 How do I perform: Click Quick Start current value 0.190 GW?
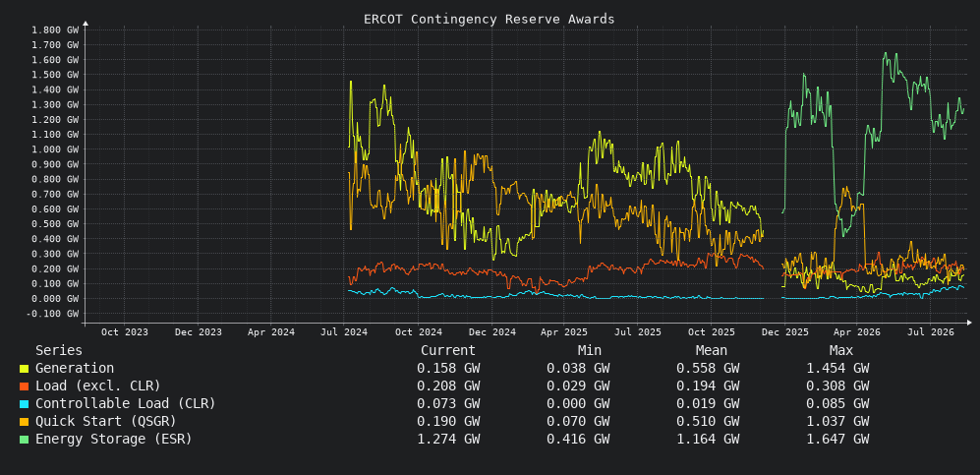449,421
